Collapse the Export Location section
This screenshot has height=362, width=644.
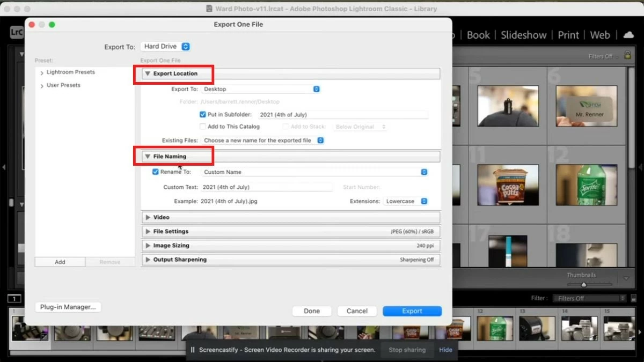[149, 73]
